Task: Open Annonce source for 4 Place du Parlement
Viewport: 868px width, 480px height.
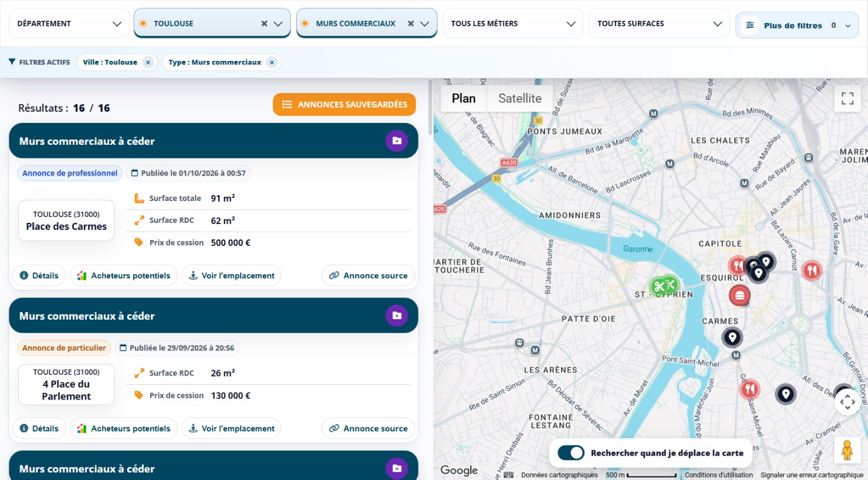Action: [368, 429]
